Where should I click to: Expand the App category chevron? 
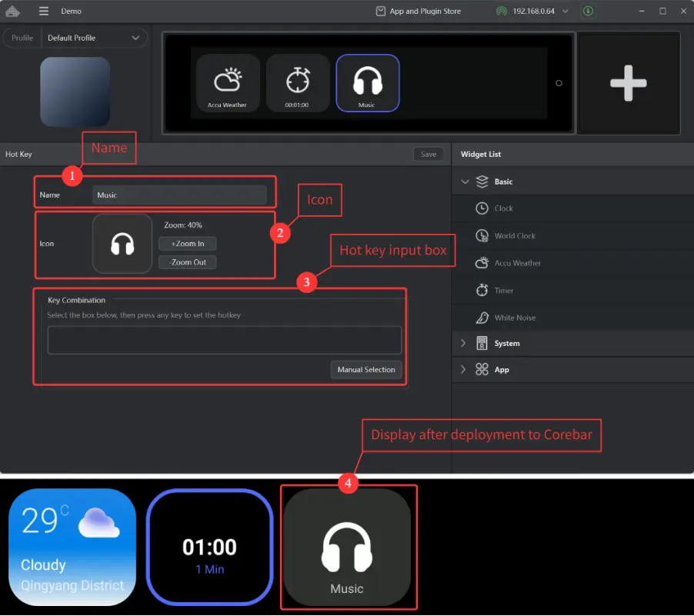pos(463,369)
